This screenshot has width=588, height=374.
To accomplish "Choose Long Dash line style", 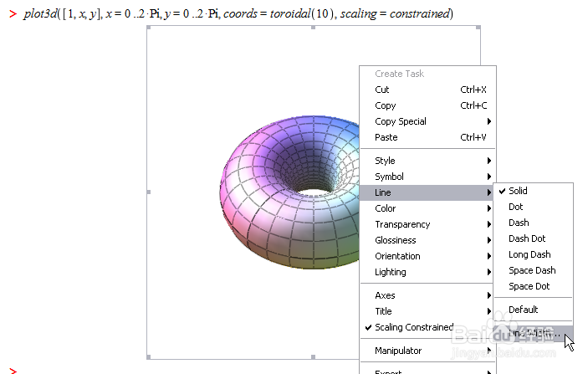I will point(529,254).
